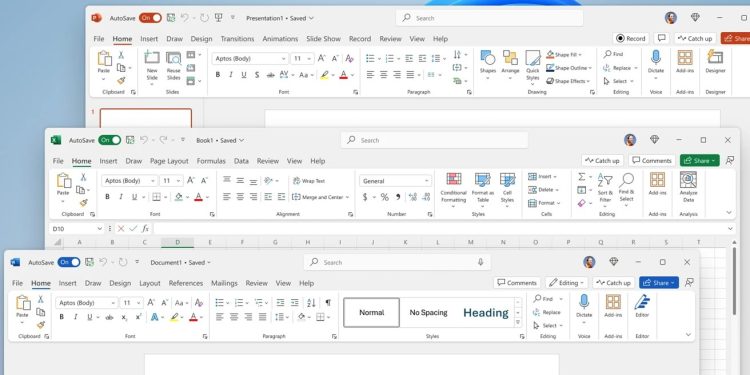Click Add-ins icon in PowerPoint
This screenshot has height=375, width=750.
tap(685, 57)
